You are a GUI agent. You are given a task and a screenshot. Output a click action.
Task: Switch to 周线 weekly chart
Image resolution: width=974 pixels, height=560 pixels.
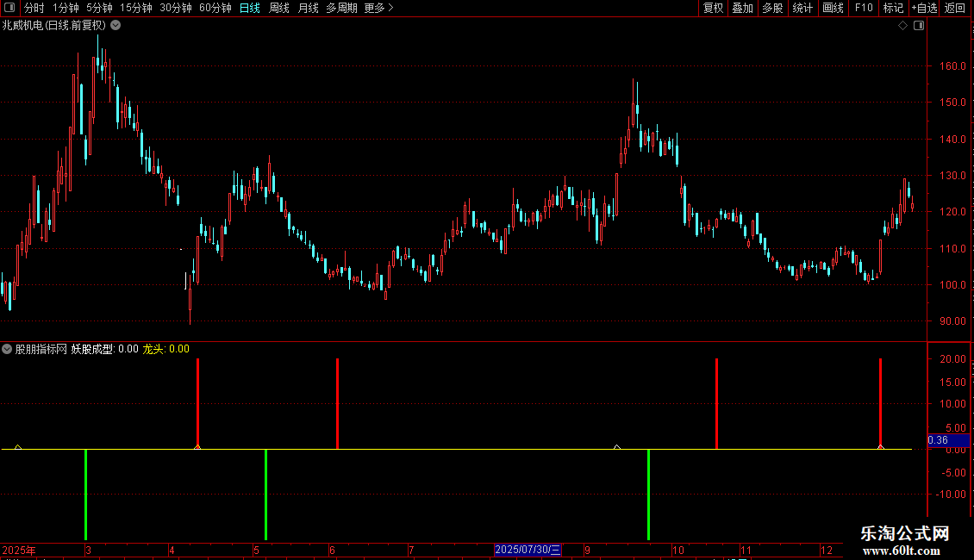279,8
